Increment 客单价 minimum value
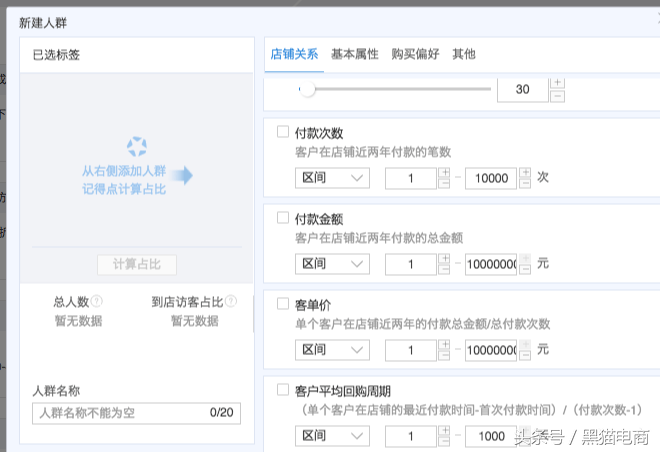This screenshot has height=452, width=660. tap(444, 344)
